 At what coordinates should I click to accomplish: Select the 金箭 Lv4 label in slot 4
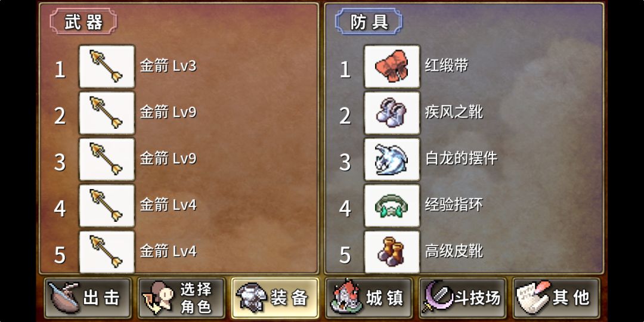point(168,205)
